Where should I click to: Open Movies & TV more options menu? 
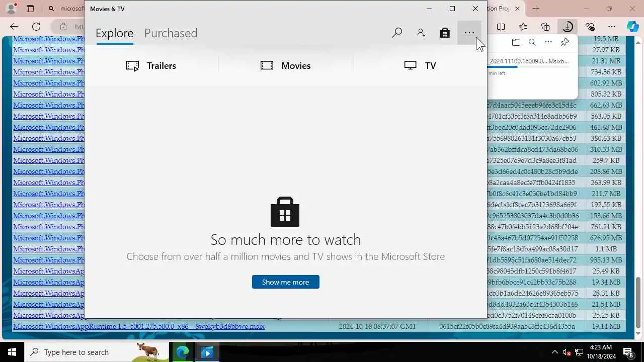click(x=469, y=33)
